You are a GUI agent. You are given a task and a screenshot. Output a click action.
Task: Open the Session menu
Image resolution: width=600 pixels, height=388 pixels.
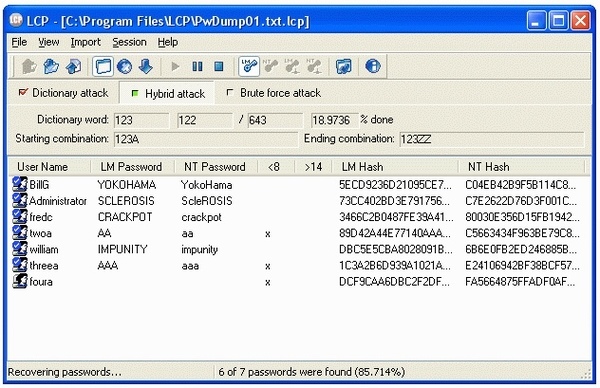[x=129, y=42]
